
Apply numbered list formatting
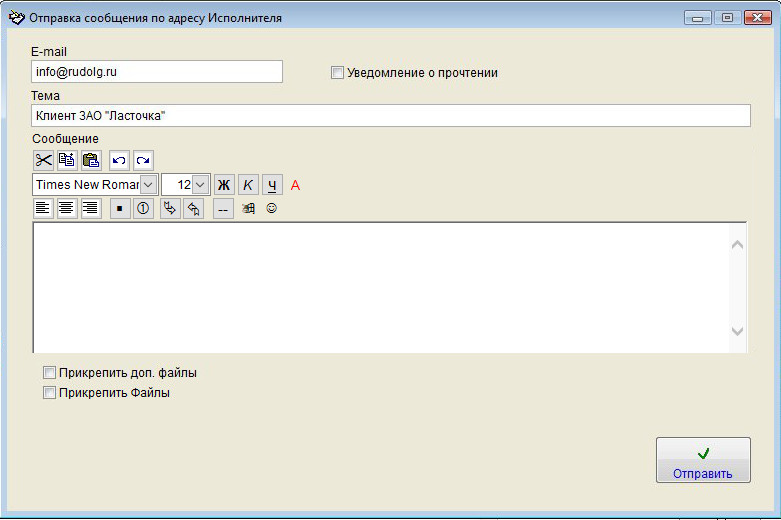143,208
